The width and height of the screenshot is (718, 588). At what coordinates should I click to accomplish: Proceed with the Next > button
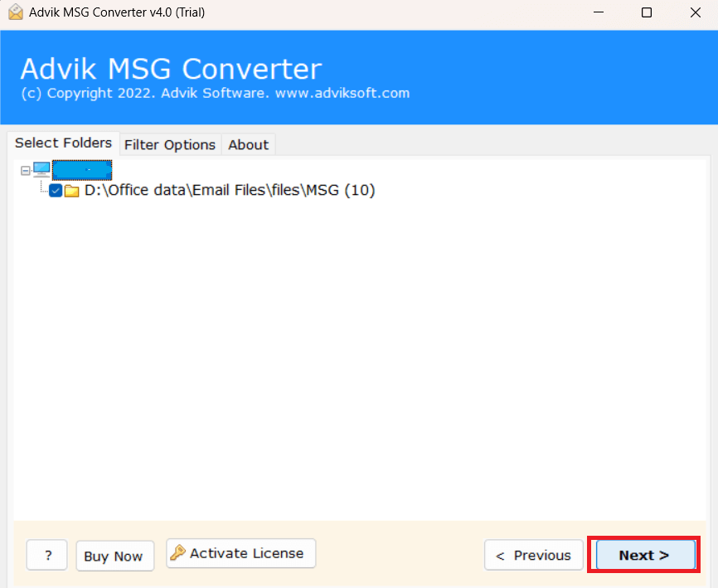click(645, 555)
